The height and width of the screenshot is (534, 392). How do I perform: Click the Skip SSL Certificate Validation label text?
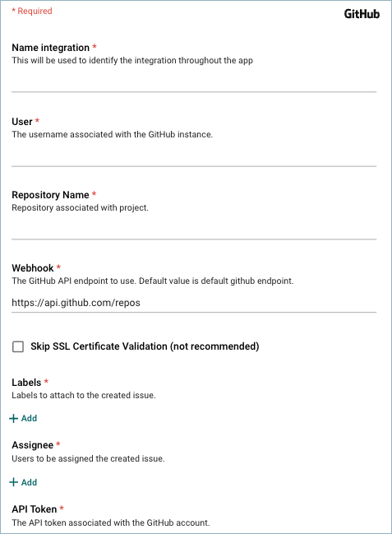145,346
